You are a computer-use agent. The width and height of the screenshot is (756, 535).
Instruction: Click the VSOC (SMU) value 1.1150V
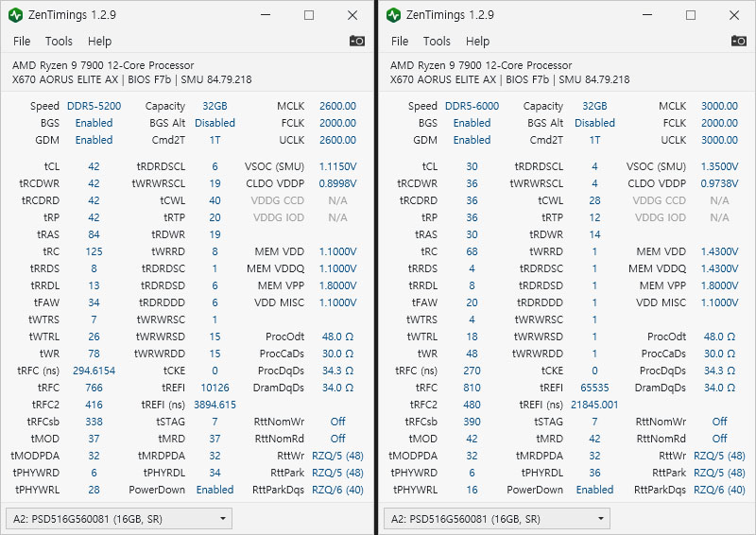[337, 166]
